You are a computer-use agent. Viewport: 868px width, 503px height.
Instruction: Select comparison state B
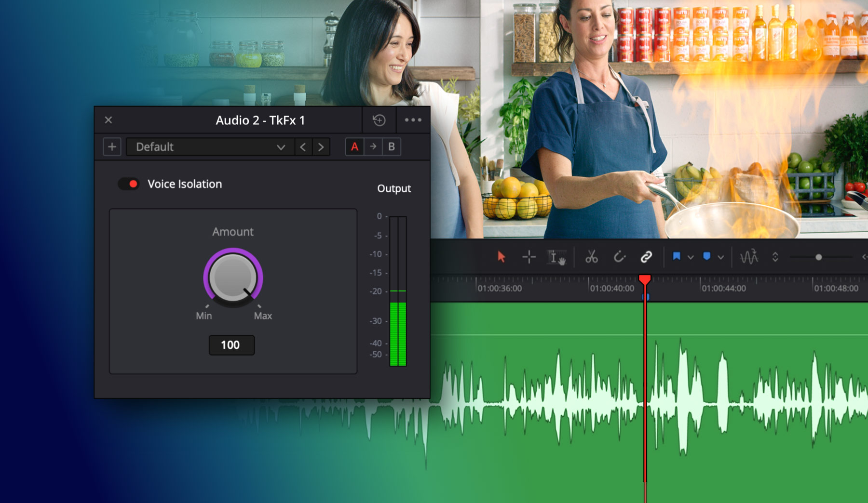coord(392,147)
